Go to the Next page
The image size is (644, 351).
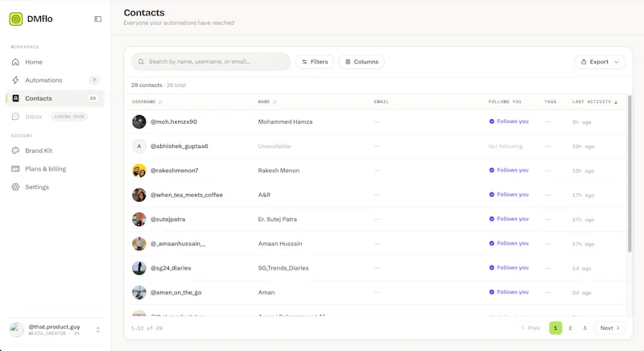[610, 328]
